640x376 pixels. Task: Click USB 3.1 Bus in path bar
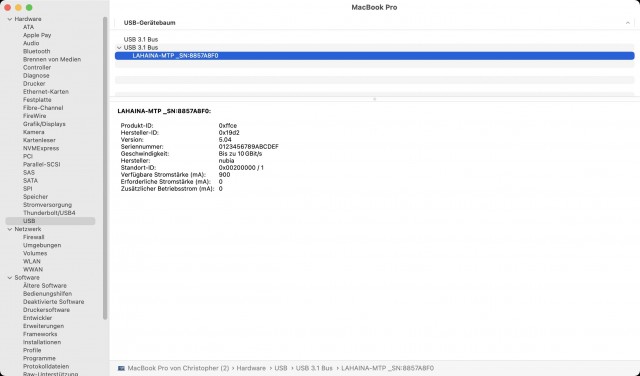point(314,368)
